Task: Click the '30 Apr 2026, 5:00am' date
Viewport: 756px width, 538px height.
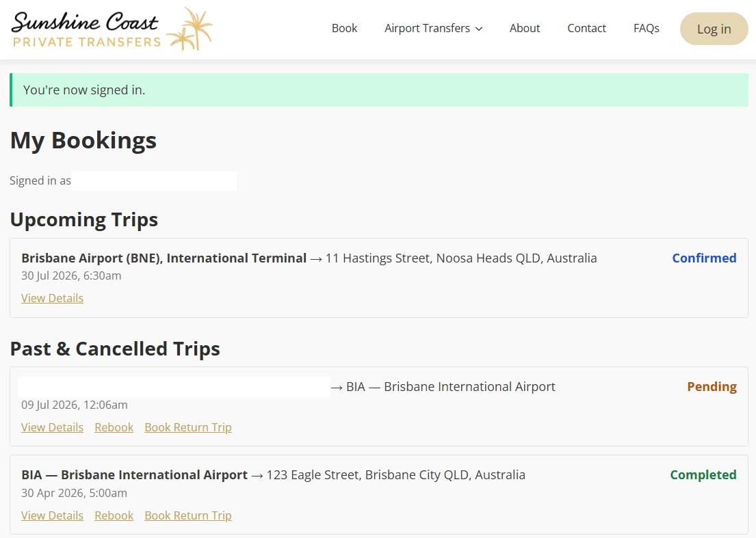Action: (x=75, y=493)
